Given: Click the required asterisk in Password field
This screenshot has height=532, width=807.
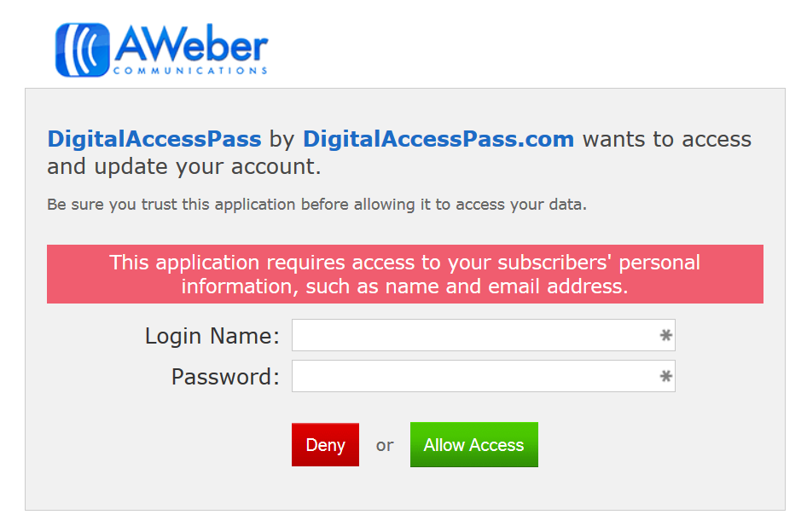Looking at the screenshot, I should pos(666,377).
